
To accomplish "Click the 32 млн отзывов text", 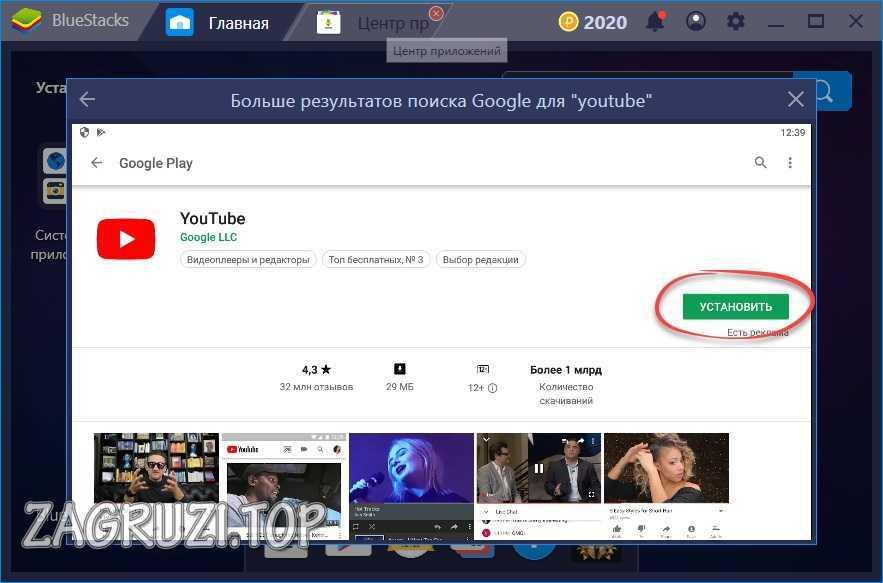I will tap(316, 387).
